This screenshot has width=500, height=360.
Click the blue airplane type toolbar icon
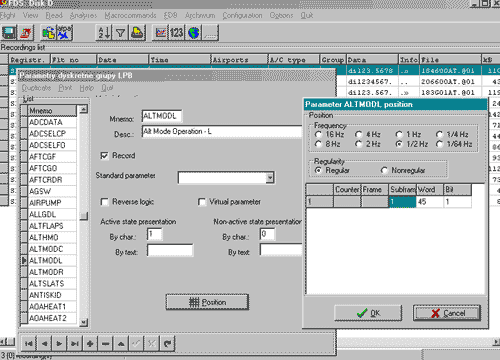click(x=64, y=33)
